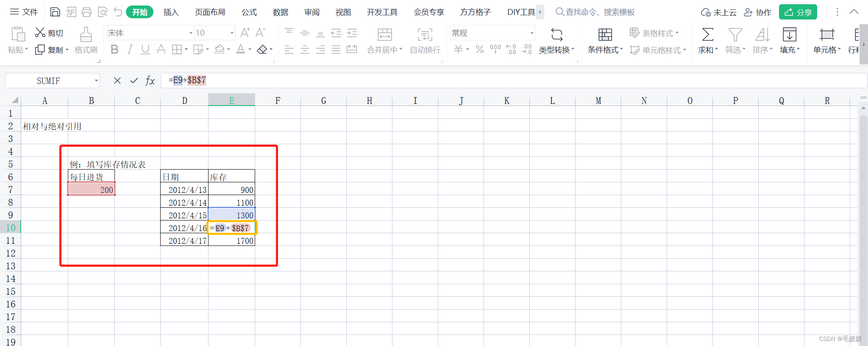This screenshot has height=346, width=868.
Task: Toggle middle vertical alignment
Action: tap(305, 33)
